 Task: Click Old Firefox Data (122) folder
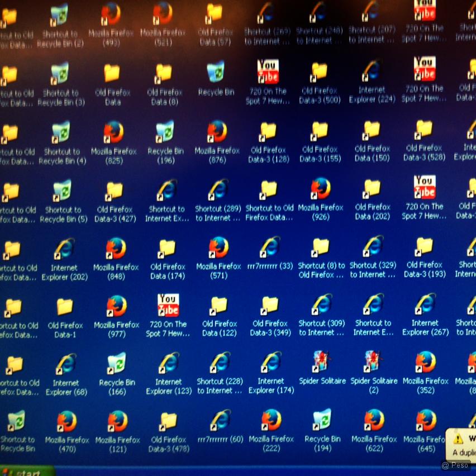[219, 306]
